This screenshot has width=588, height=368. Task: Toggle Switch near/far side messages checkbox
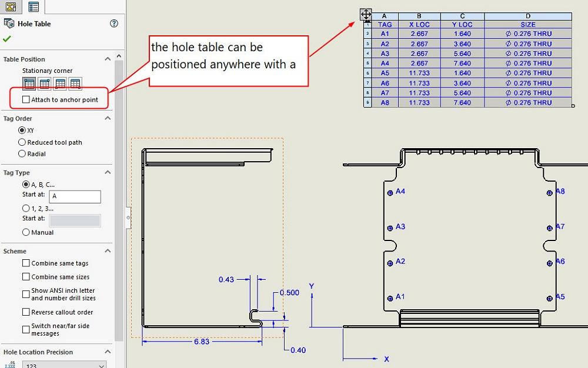pyautogui.click(x=26, y=329)
